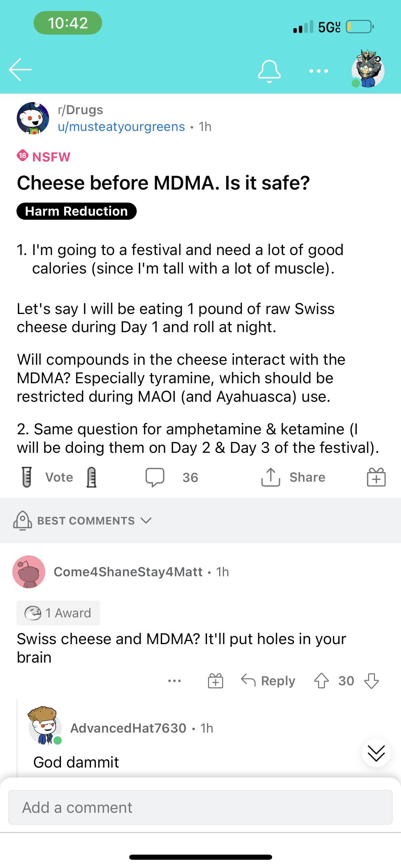401x868 pixels.
Task: Open the Harm Reduction flair tag
Action: 76,211
